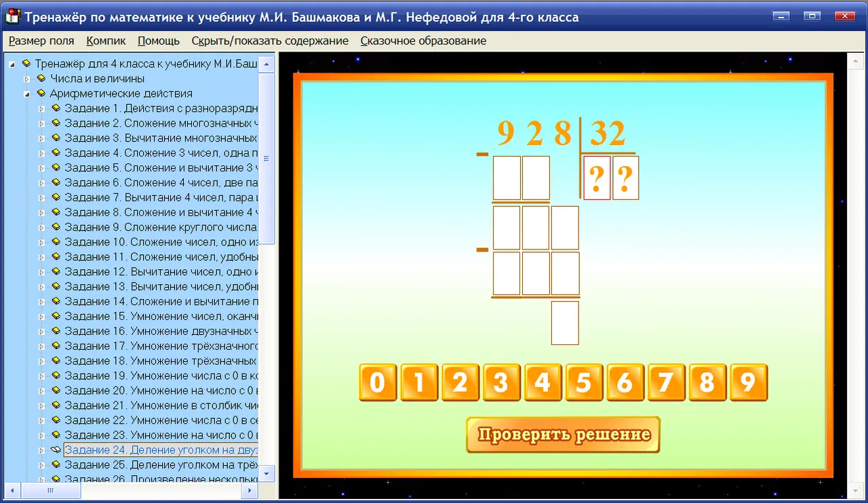The image size is (868, 503).
Task: Click the tree horizontal scrollbar thumb
Action: 50,489
